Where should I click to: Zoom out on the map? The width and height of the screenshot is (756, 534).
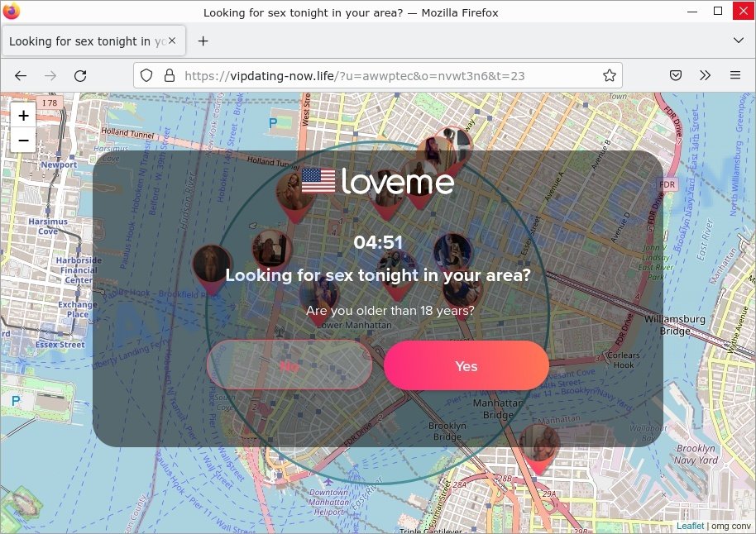tap(23, 141)
